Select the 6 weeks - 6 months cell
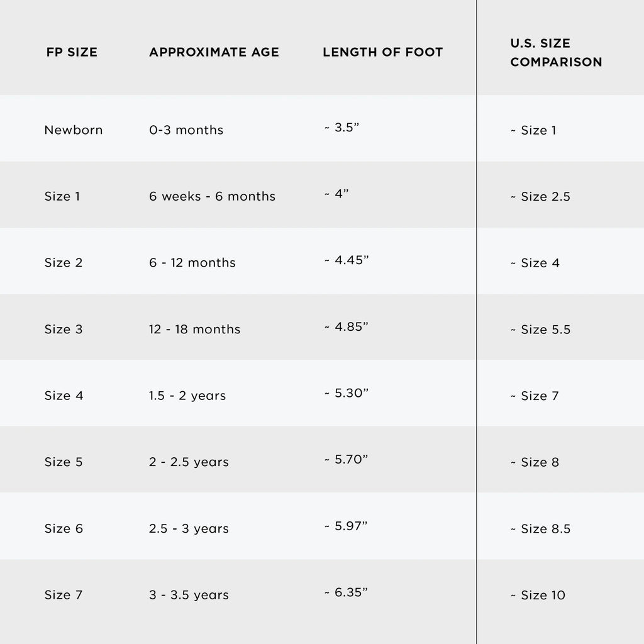The image size is (644, 644). 212,196
